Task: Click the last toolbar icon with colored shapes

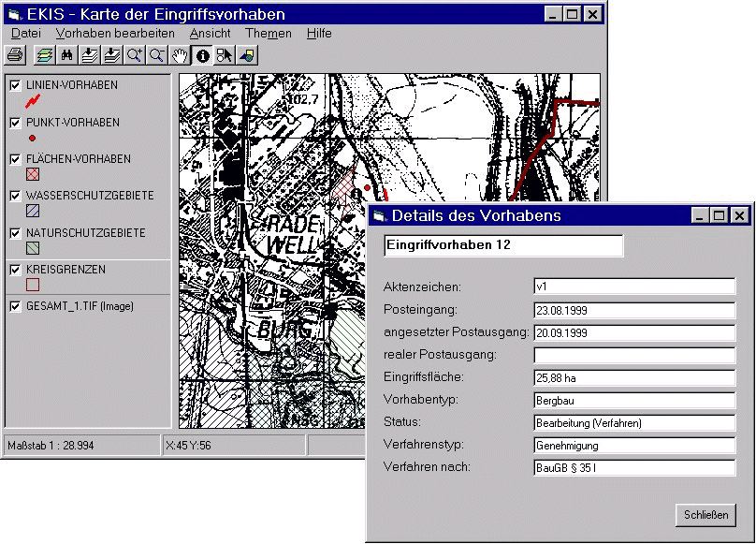Action: click(x=247, y=55)
